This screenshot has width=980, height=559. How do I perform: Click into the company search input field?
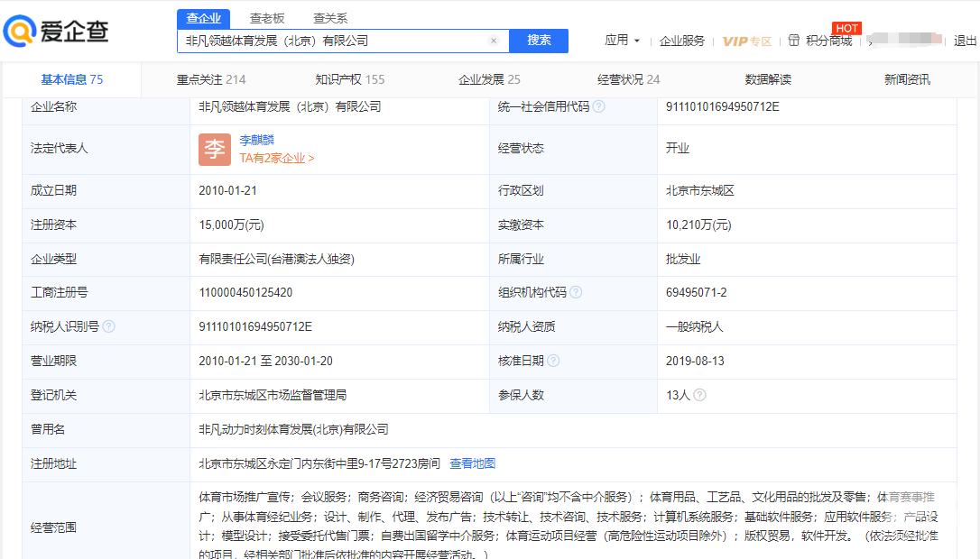[334, 41]
